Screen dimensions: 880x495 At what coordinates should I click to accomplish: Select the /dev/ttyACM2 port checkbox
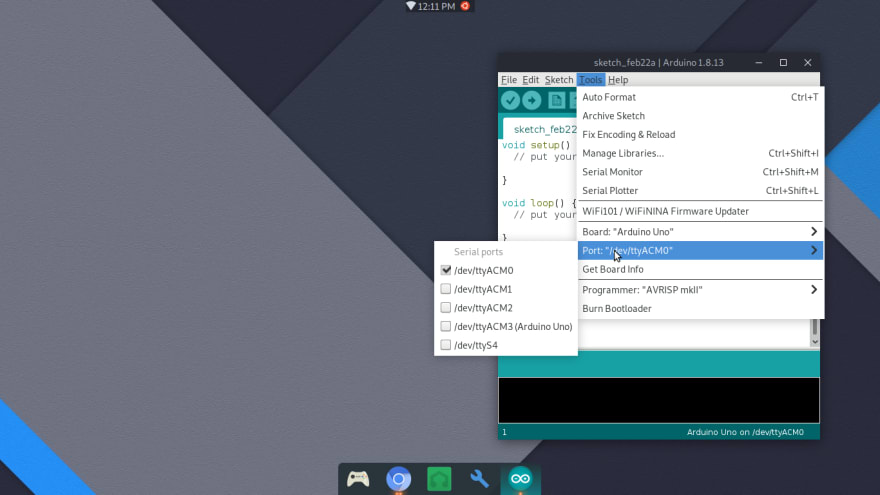(x=446, y=308)
